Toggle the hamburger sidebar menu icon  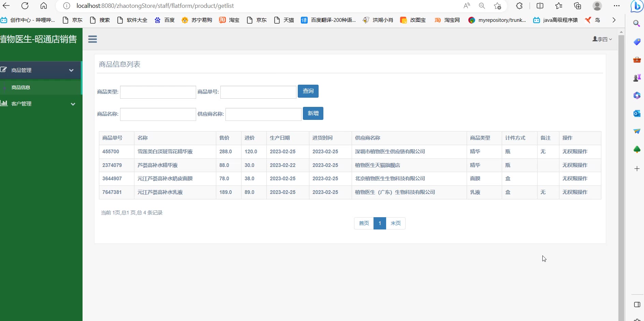pos(92,39)
